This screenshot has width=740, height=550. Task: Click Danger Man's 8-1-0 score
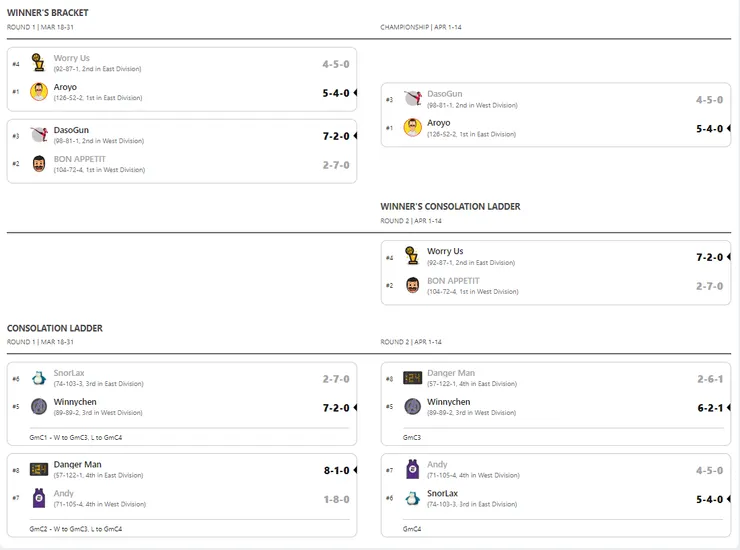pyautogui.click(x=336, y=470)
